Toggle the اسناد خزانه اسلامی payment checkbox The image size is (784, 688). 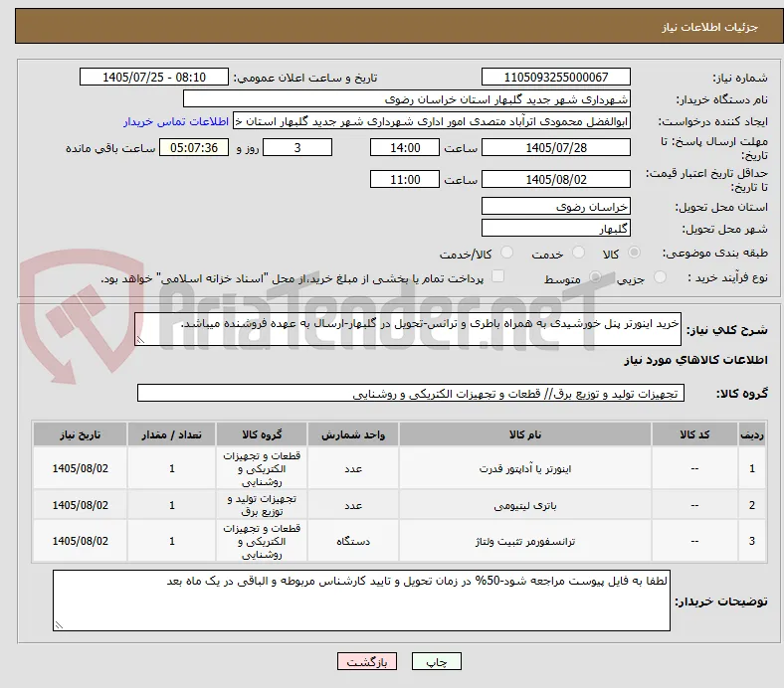(497, 276)
